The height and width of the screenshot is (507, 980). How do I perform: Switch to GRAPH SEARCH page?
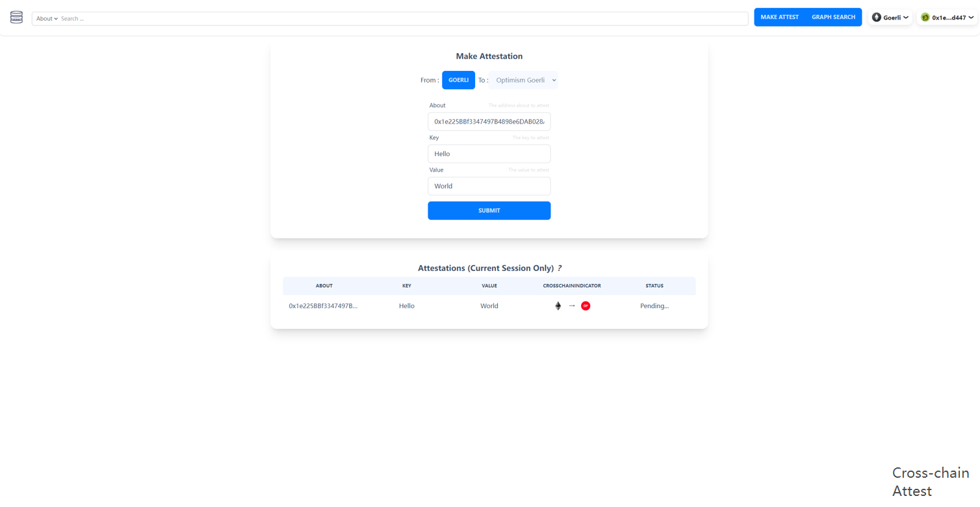point(832,17)
